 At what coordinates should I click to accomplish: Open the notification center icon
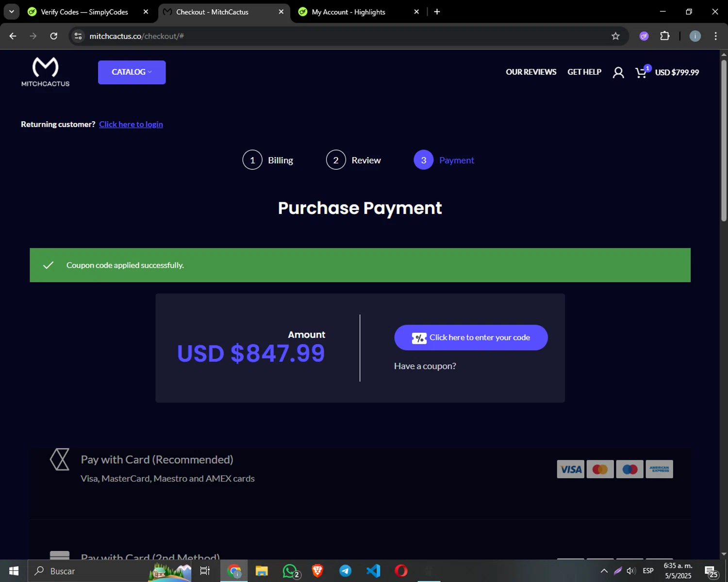(x=711, y=571)
